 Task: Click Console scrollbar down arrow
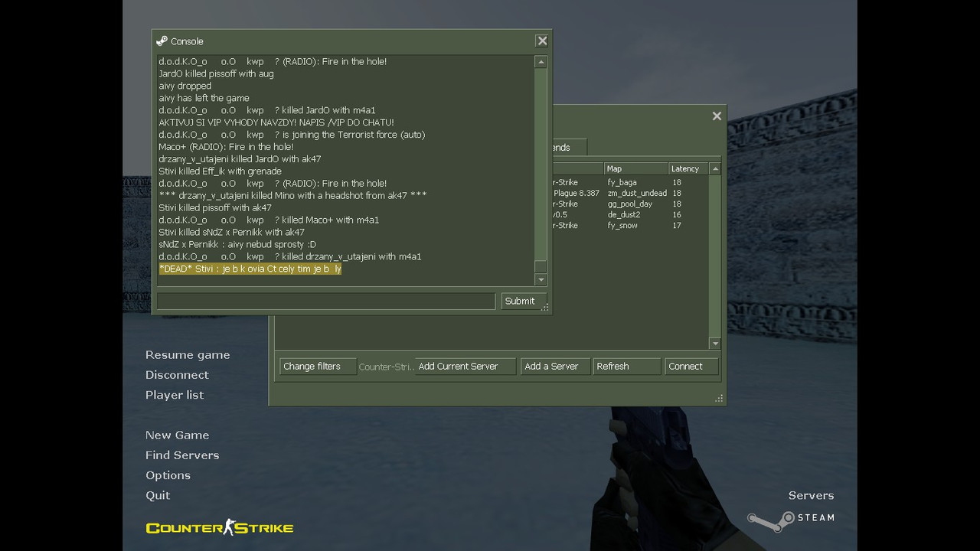click(x=541, y=279)
